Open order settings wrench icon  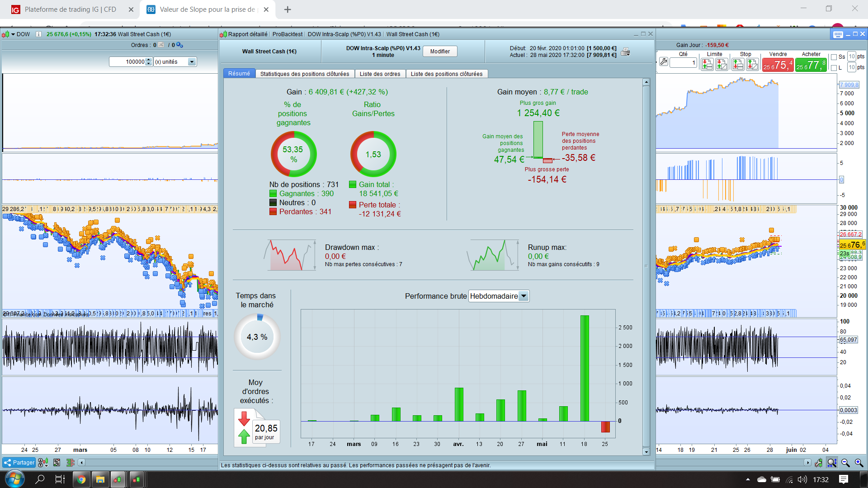pos(663,61)
